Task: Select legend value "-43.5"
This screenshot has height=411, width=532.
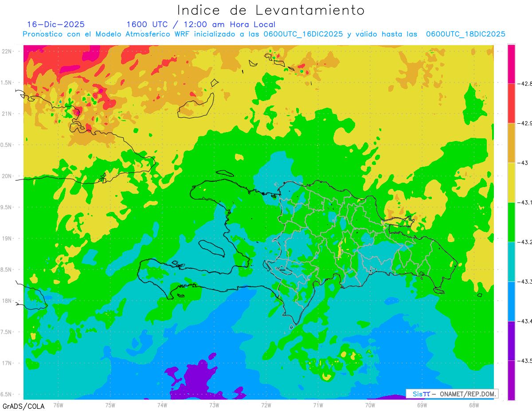Action: coord(525,360)
